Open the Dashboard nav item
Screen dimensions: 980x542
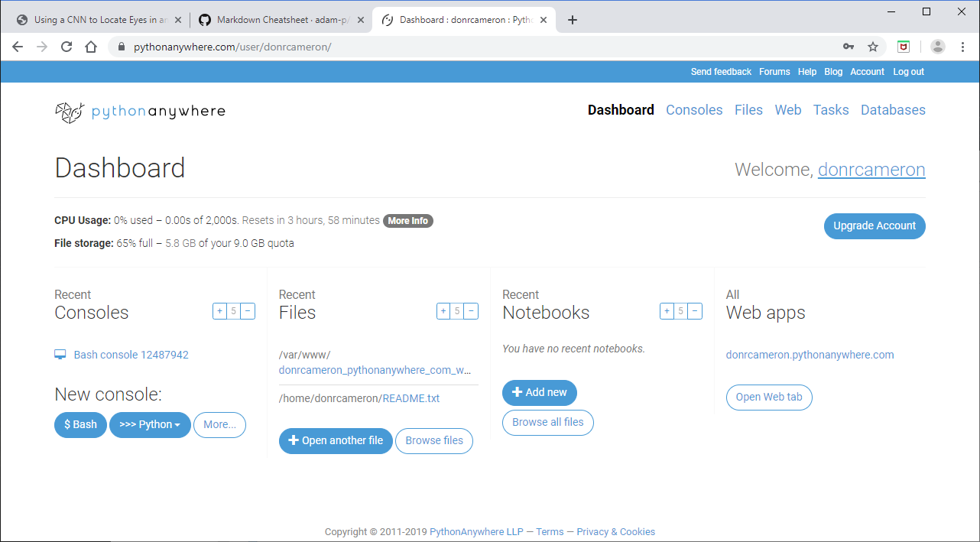pyautogui.click(x=621, y=110)
